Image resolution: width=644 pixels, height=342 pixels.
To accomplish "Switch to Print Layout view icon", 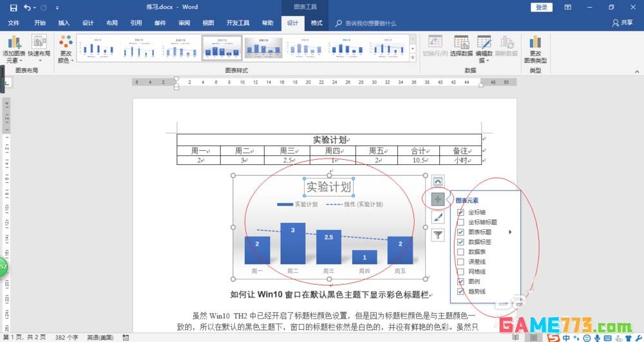I will (533, 337).
